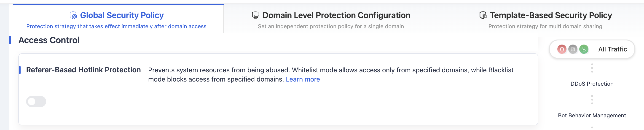This screenshot has width=644, height=130.
Task: Jump to DDoS Protection step
Action: 592,84
